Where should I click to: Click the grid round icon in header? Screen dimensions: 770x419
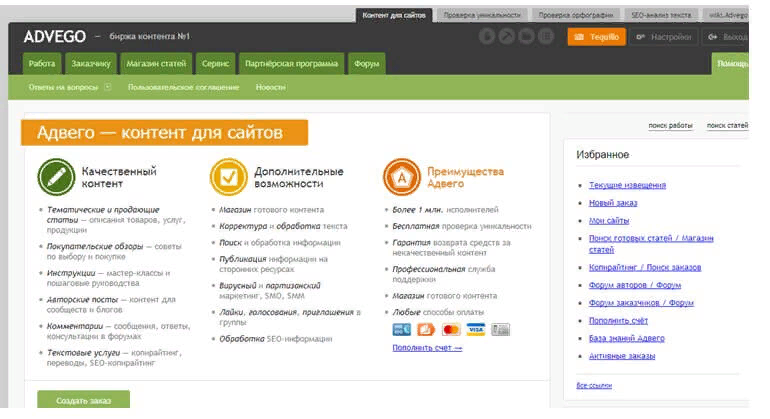546,36
